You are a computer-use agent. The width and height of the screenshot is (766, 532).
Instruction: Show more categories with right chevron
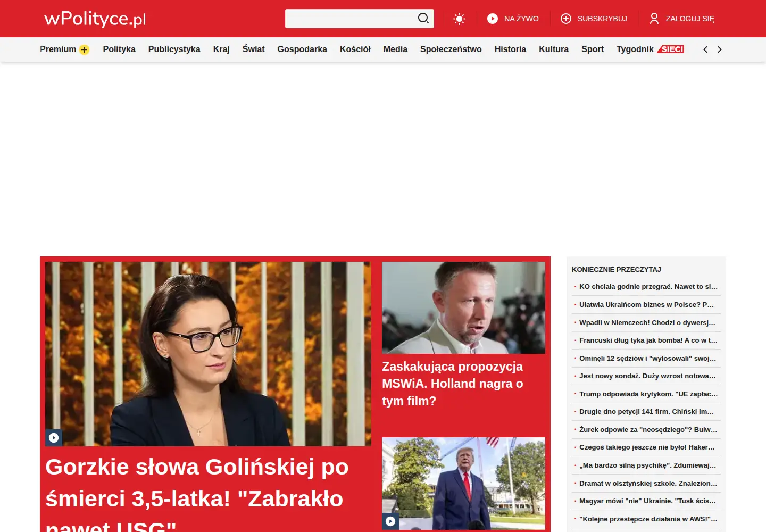[x=720, y=49]
